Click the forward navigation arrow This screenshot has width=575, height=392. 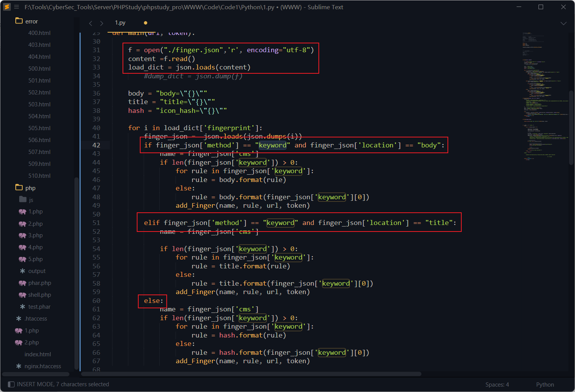pos(101,23)
